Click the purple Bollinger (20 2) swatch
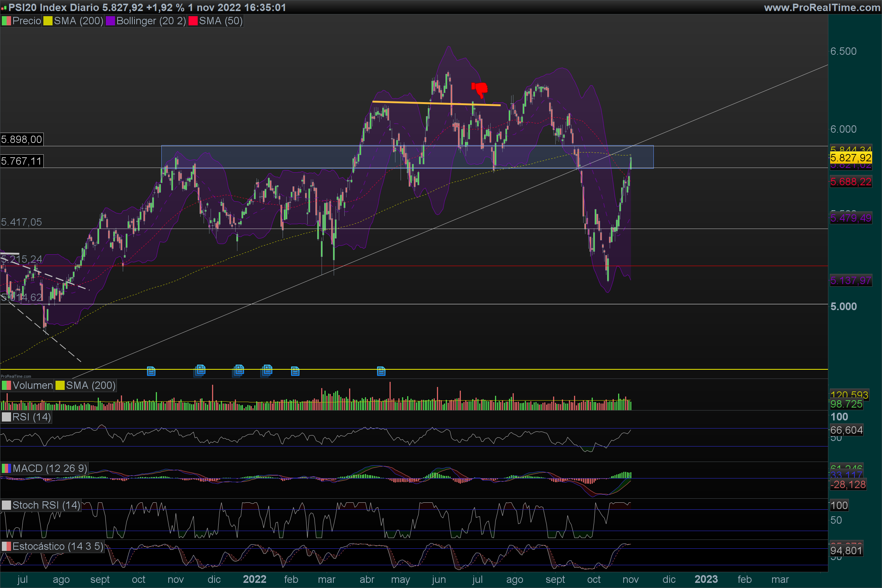The height and width of the screenshot is (588, 882). click(110, 21)
